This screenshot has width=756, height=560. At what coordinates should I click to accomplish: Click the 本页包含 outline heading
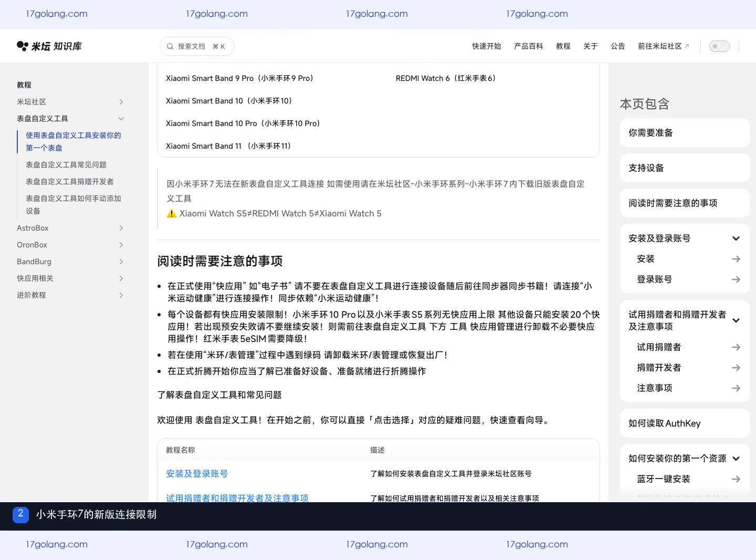[645, 104]
